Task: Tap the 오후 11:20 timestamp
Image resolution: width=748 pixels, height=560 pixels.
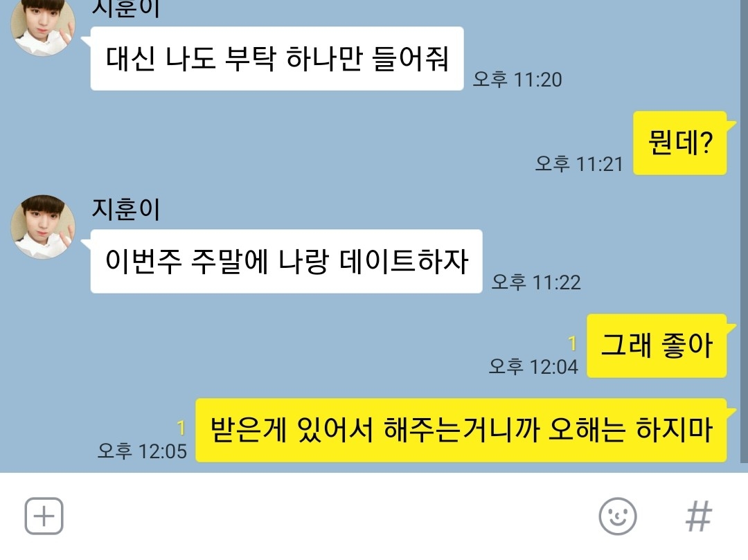Action: [517, 79]
